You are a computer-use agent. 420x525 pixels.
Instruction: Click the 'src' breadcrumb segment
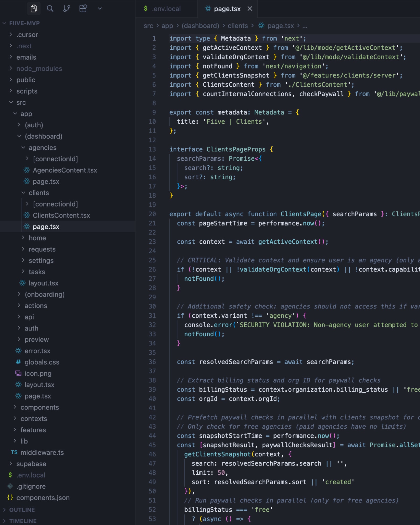click(x=148, y=26)
